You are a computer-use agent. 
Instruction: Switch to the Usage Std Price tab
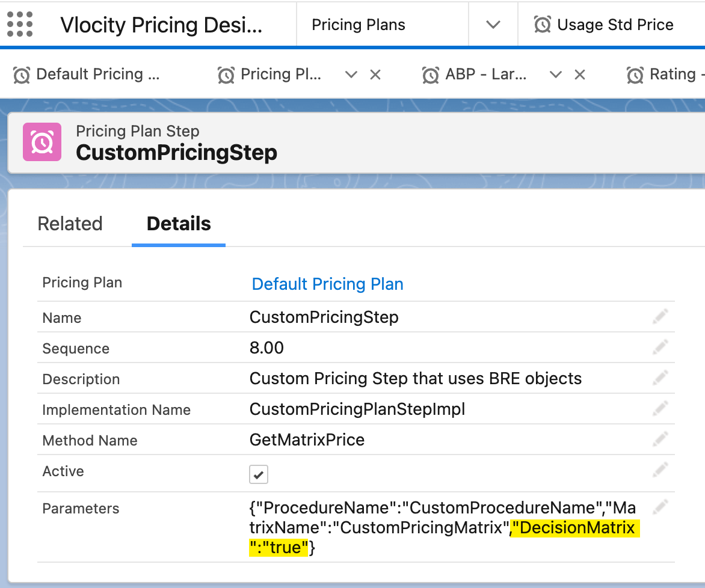coord(615,24)
